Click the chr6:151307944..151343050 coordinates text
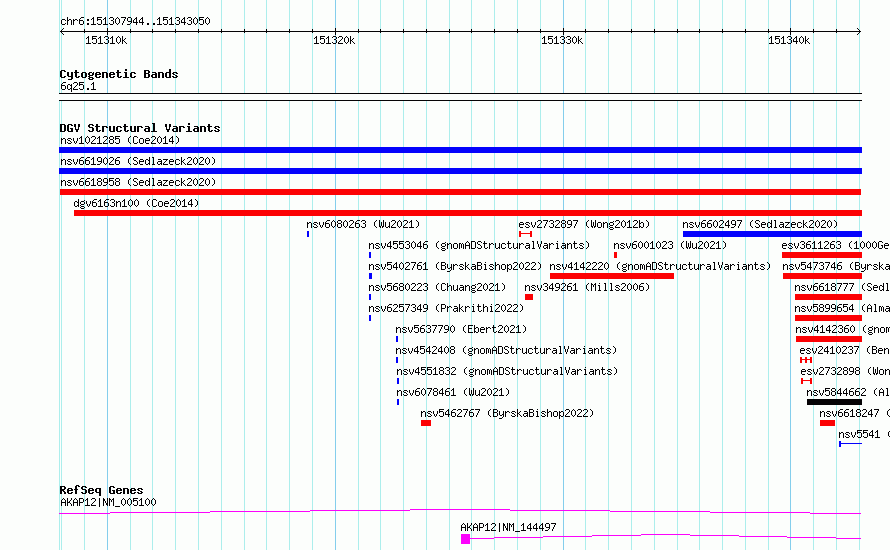This screenshot has height=550, width=890. coord(135,21)
